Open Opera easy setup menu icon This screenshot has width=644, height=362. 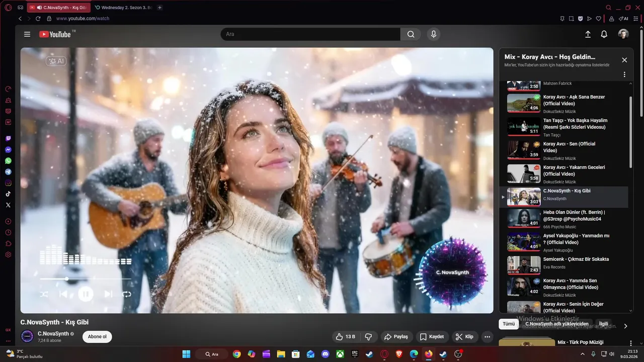click(636, 19)
